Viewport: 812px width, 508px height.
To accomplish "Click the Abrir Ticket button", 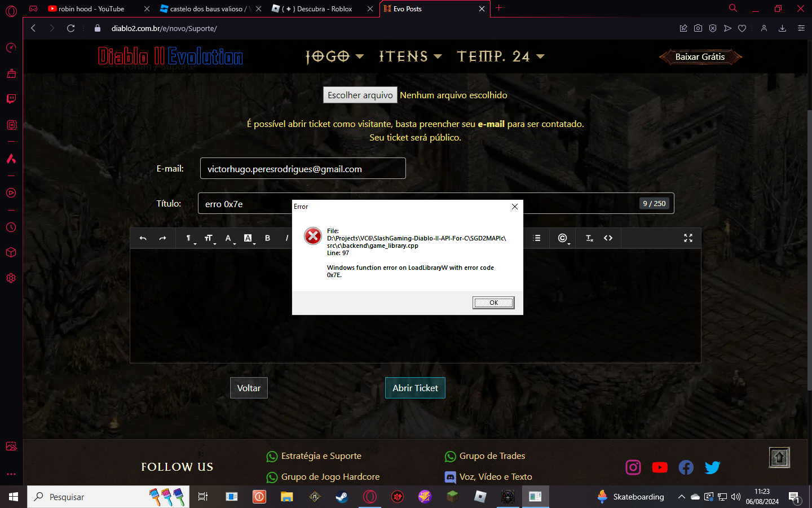I will tap(415, 388).
